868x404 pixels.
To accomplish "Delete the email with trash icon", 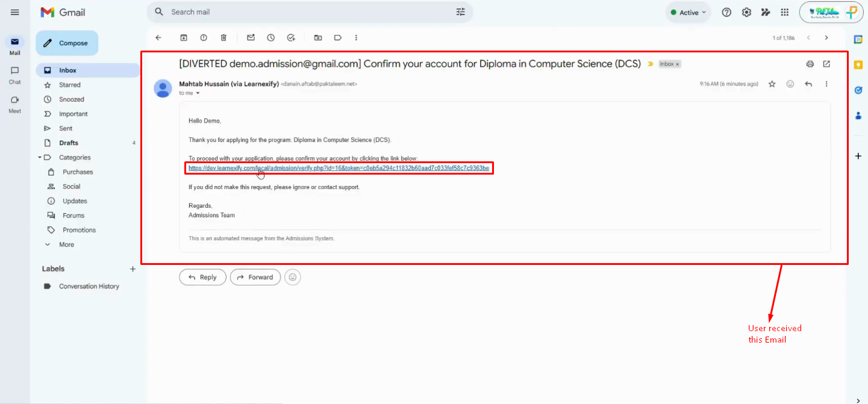I will point(223,37).
